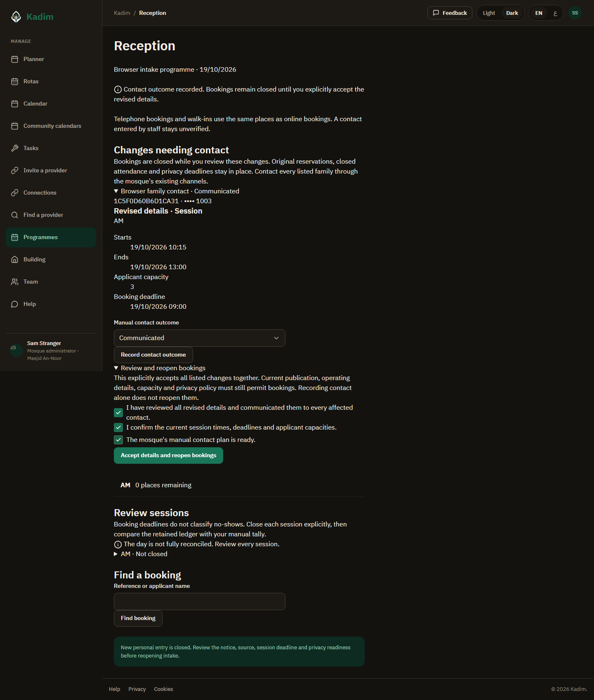Image resolution: width=594 pixels, height=700 pixels.
Task: Click the Reception breadcrumb label
Action: tap(153, 13)
